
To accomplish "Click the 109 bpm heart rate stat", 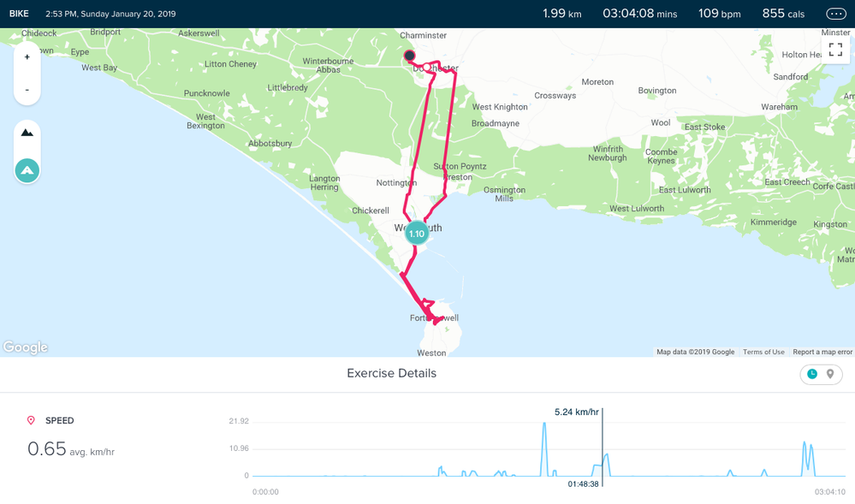I will tap(719, 14).
